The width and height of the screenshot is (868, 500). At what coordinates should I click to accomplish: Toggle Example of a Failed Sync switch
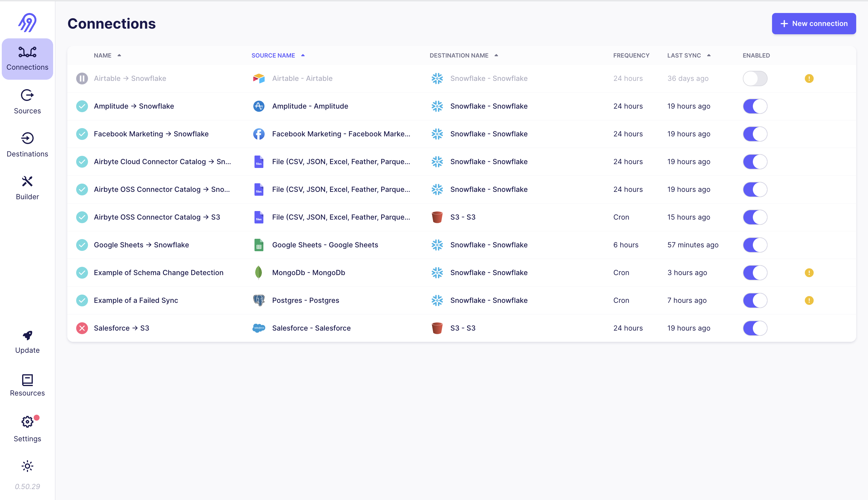pos(755,300)
